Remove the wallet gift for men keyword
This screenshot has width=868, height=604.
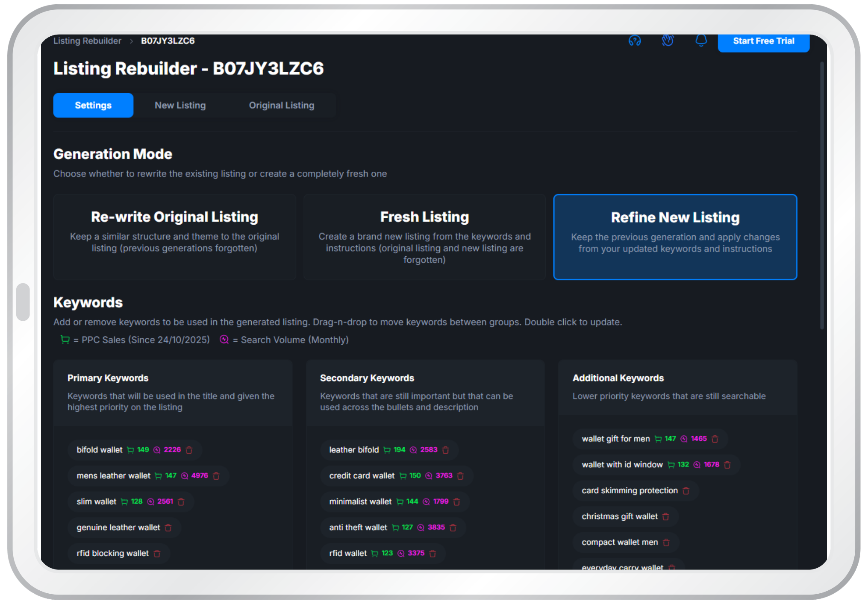coord(715,439)
